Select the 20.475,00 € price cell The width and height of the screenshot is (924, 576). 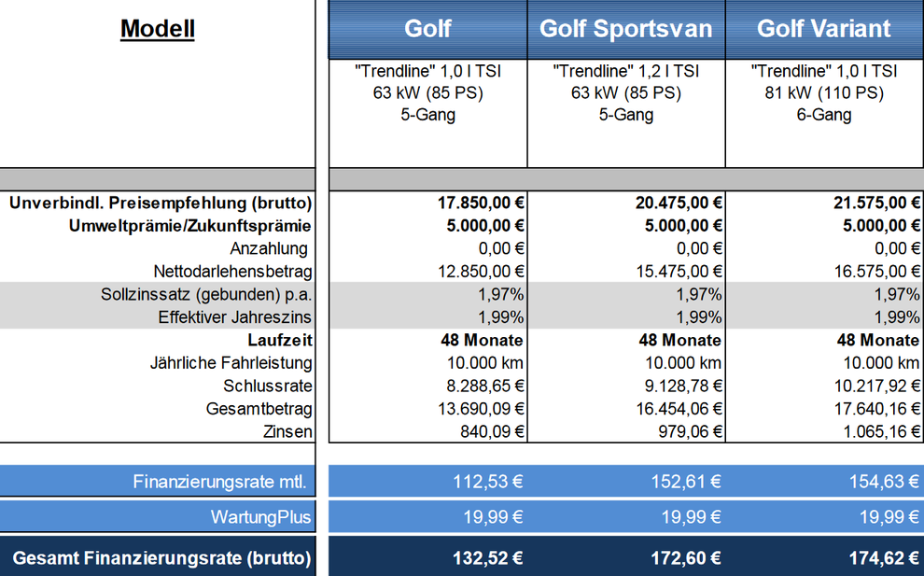tap(679, 203)
